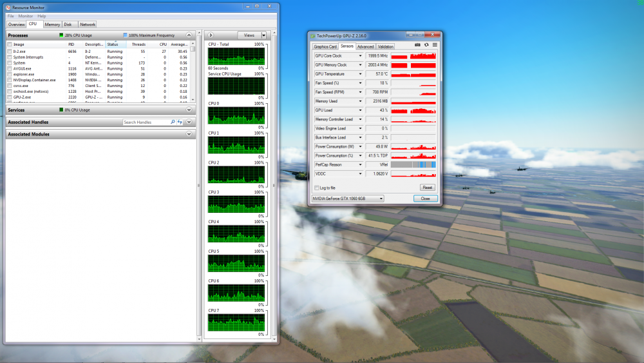Viewport: 644px width, 363px height.
Task: Switch to the Memory tab
Action: click(x=52, y=25)
